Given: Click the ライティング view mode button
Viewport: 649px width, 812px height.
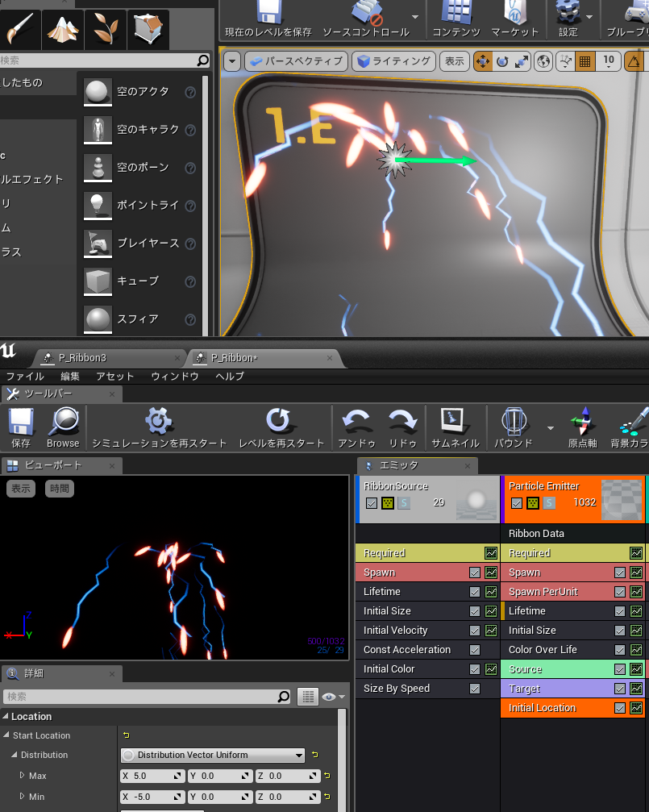Looking at the screenshot, I should [395, 61].
